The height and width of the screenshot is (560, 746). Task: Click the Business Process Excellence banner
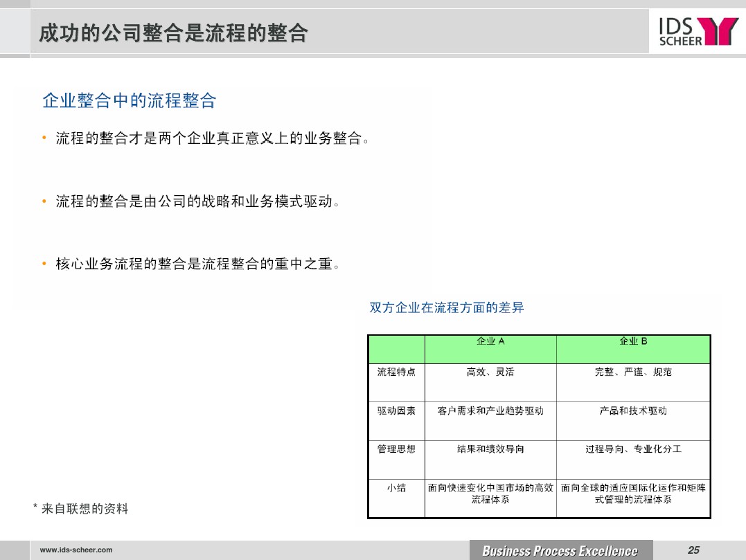pos(560,550)
